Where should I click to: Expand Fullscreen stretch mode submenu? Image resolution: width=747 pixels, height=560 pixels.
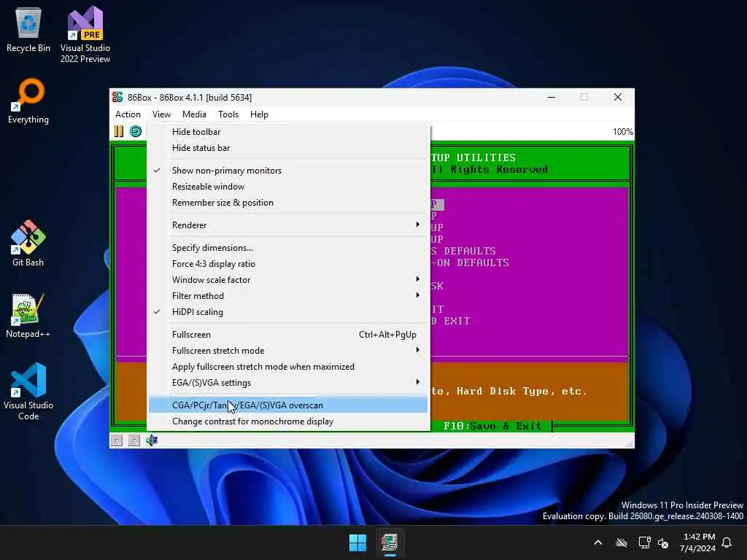(287, 351)
